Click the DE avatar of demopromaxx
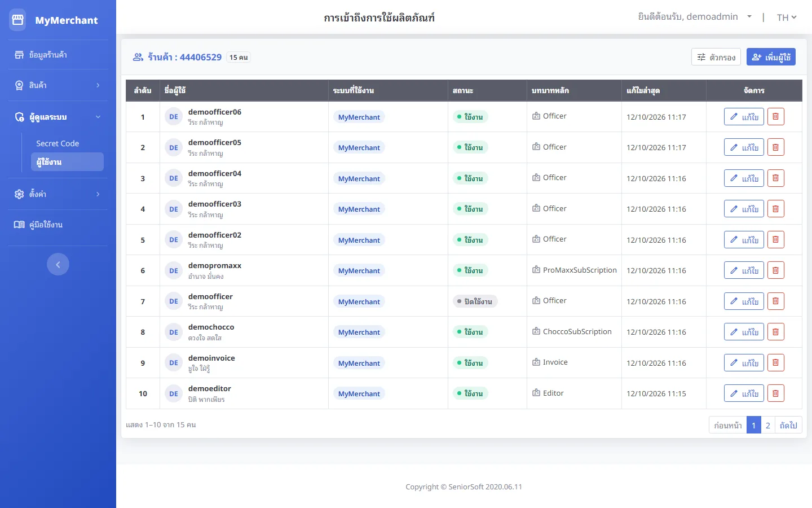Screen dimensions: 812x508 click(174, 270)
